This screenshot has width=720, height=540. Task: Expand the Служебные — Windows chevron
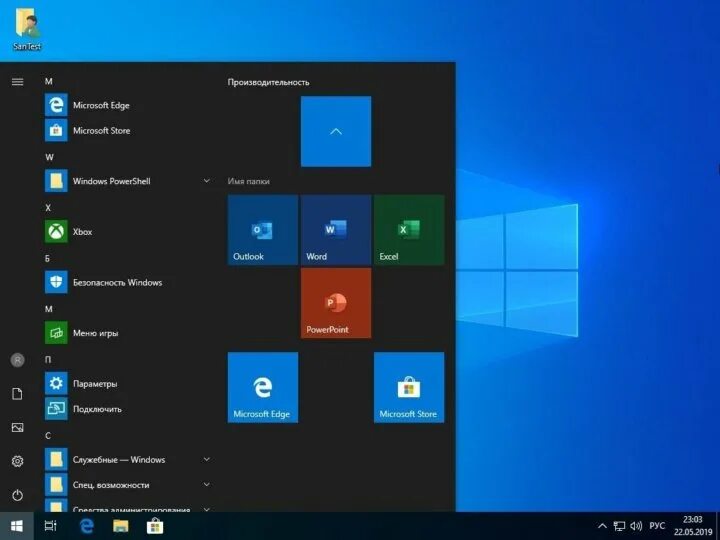point(207,459)
